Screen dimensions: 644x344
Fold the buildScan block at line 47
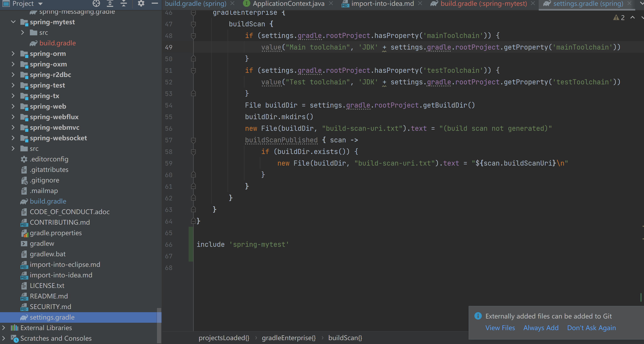click(193, 24)
